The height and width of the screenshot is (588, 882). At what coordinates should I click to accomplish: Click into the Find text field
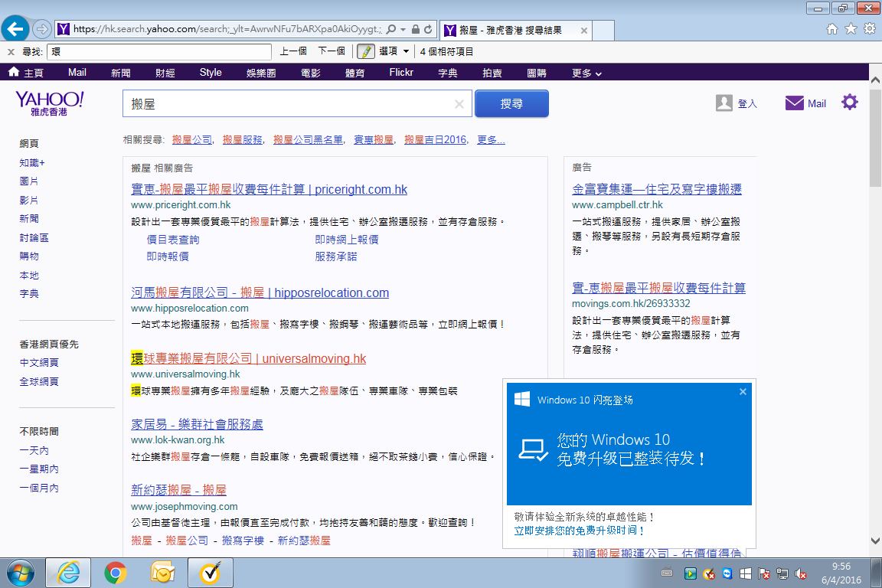pos(159,52)
